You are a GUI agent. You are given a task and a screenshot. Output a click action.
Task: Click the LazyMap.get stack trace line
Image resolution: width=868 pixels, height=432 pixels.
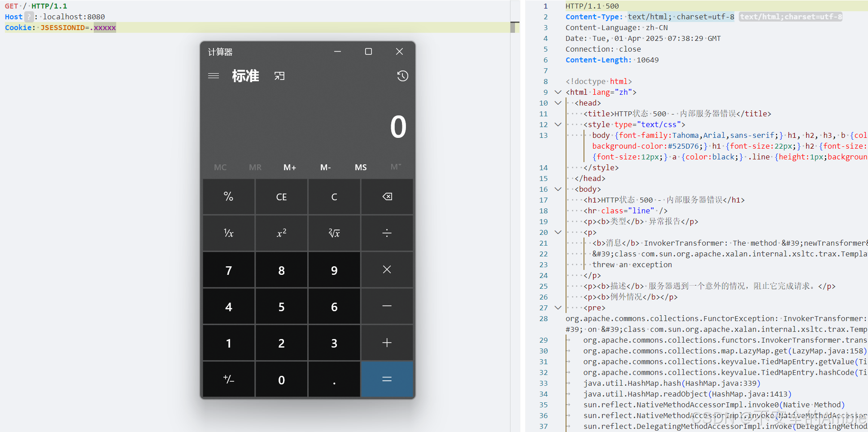(725, 351)
